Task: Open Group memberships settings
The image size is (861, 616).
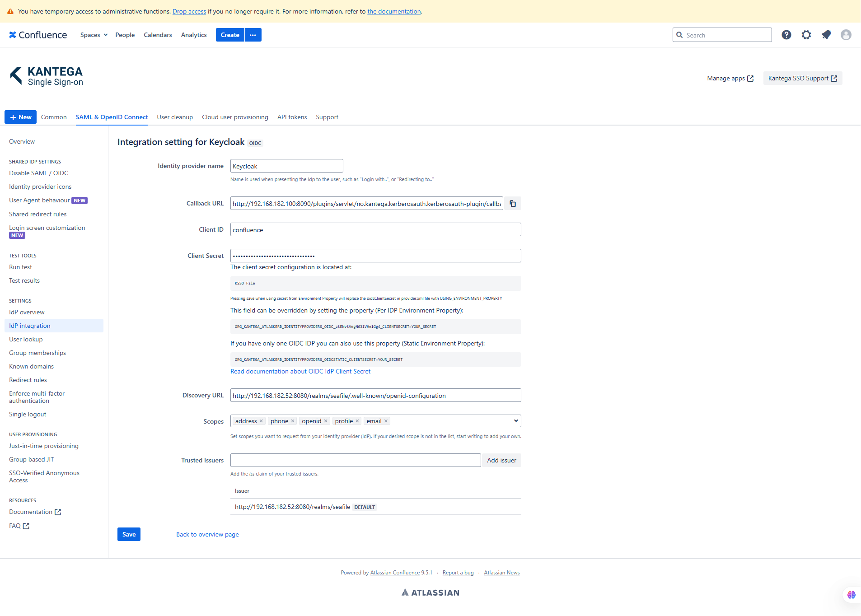Action: (x=37, y=353)
